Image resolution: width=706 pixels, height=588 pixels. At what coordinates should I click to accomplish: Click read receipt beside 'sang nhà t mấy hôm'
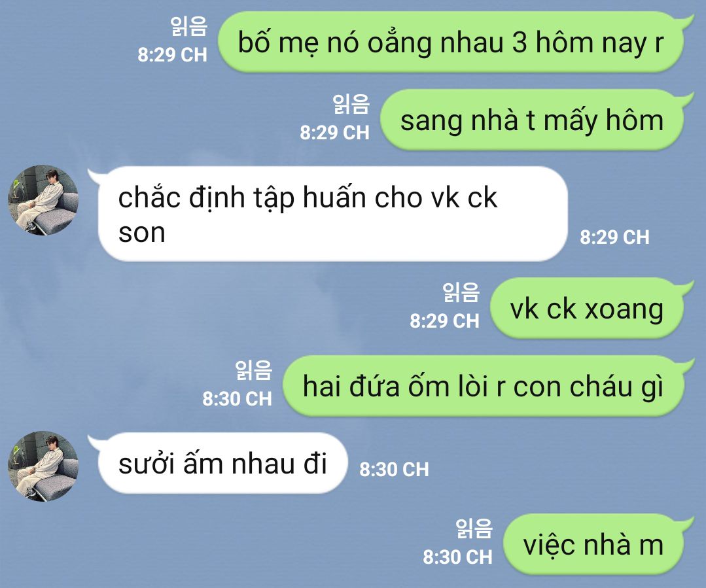coord(351,104)
